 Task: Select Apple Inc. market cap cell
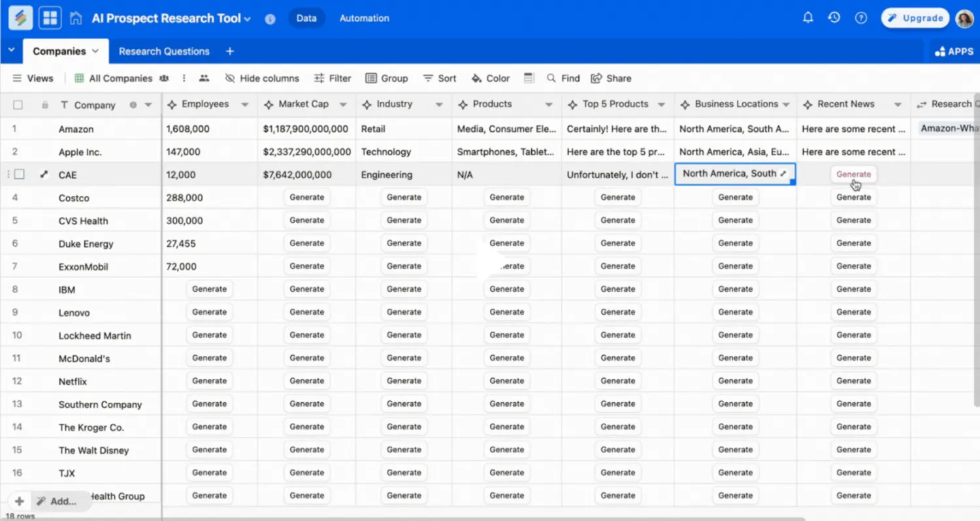307,151
